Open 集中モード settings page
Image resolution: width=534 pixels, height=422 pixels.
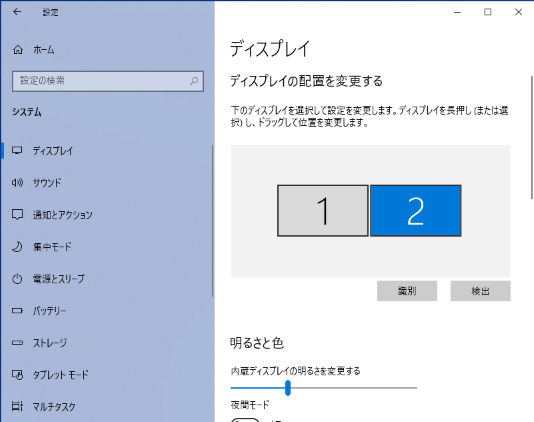108,247
